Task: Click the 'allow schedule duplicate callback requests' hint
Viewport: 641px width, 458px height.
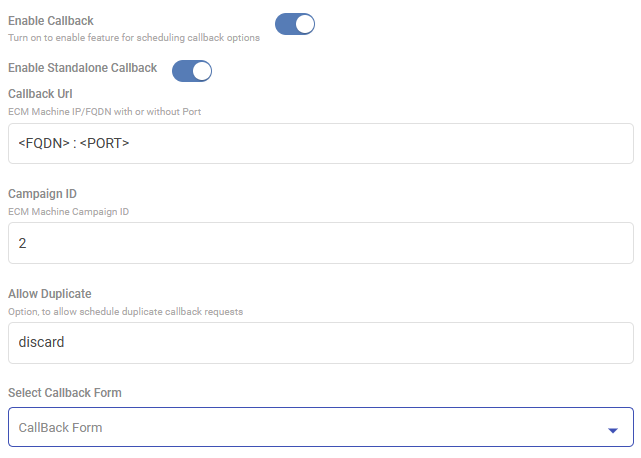Action: point(126,311)
